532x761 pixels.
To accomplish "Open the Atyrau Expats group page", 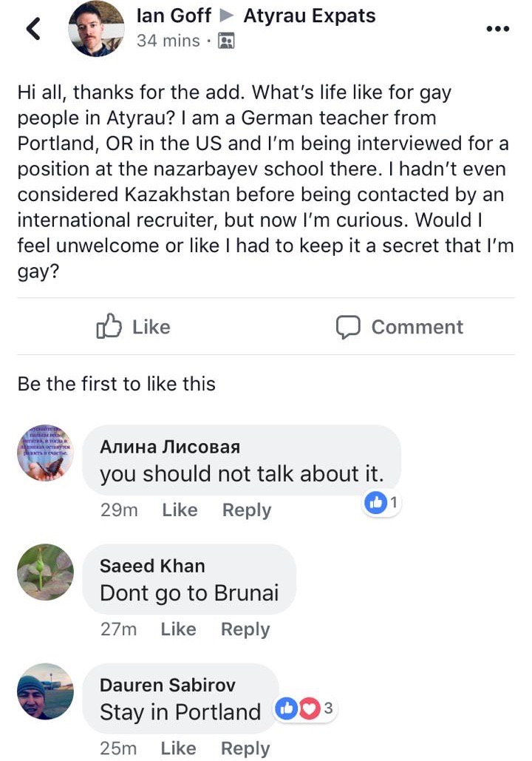I will (310, 16).
